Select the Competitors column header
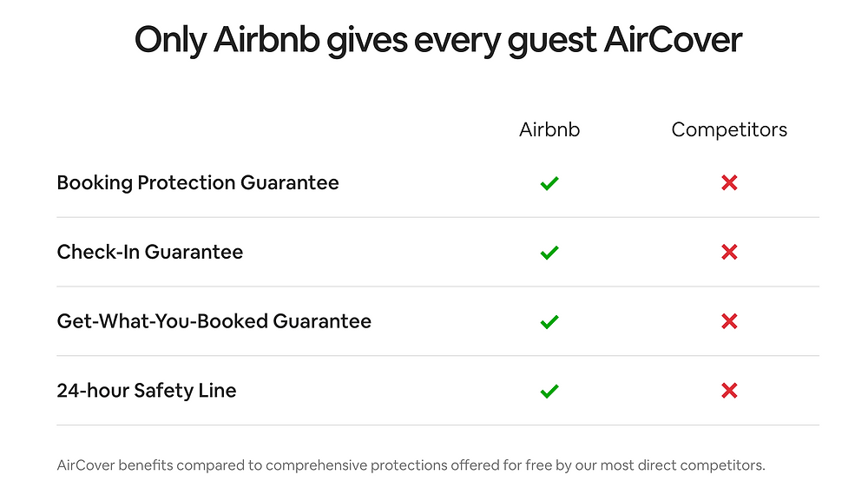 point(729,130)
